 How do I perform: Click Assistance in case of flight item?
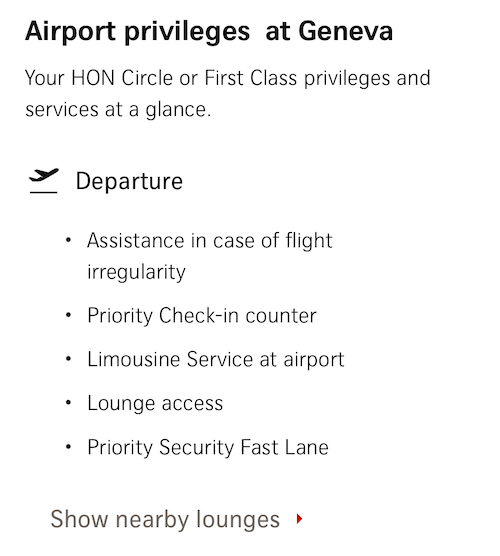[x=210, y=241]
